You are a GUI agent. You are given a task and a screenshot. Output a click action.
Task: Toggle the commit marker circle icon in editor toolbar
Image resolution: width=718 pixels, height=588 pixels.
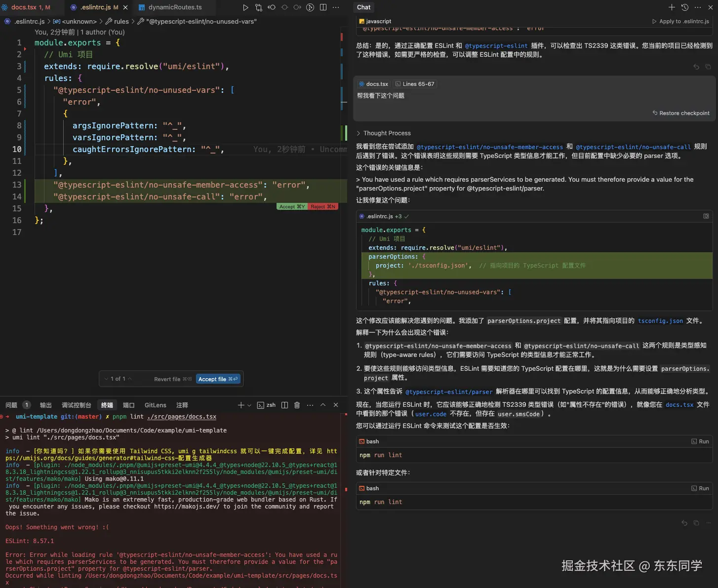tap(284, 7)
